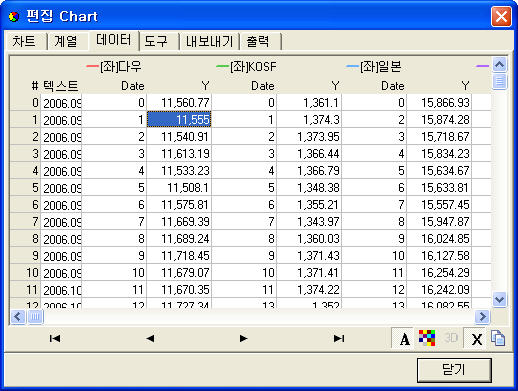
Task: Go to the next record arrow
Action: (x=244, y=339)
